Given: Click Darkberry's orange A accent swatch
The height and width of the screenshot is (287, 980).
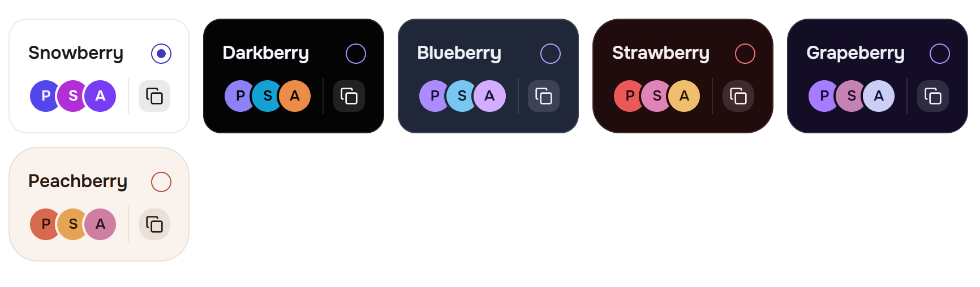Looking at the screenshot, I should 295,96.
